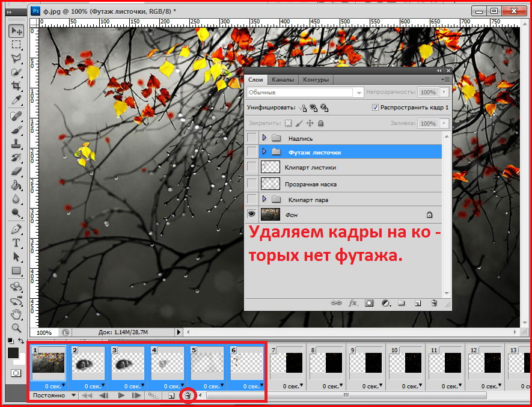The height and width of the screenshot is (407, 532).
Task: Go to the next animation frame
Action: 136,396
